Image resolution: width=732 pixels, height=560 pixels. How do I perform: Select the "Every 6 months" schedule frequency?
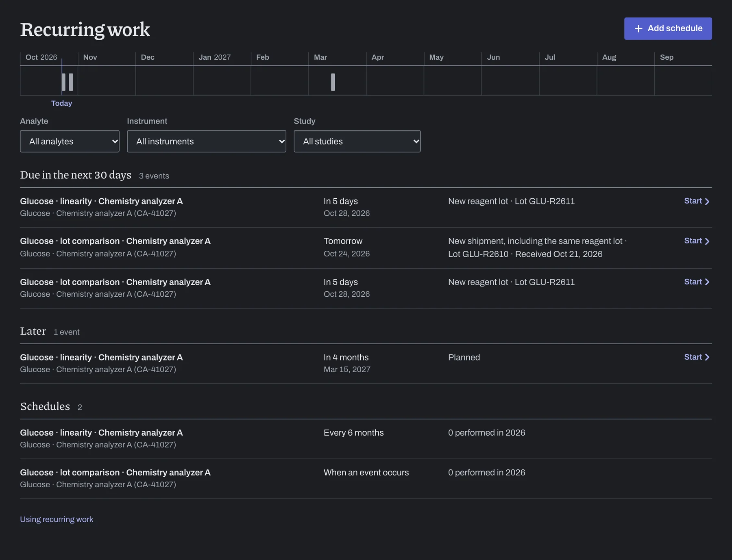(353, 433)
